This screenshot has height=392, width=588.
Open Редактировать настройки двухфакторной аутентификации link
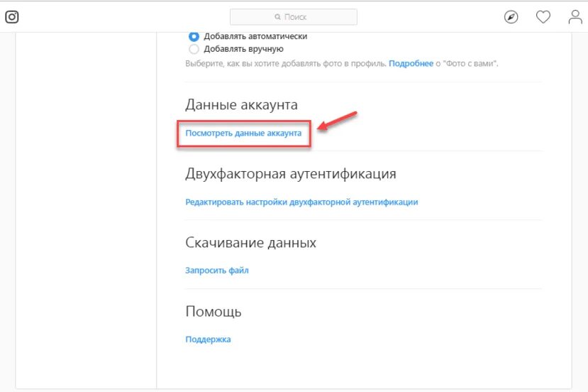(301, 202)
